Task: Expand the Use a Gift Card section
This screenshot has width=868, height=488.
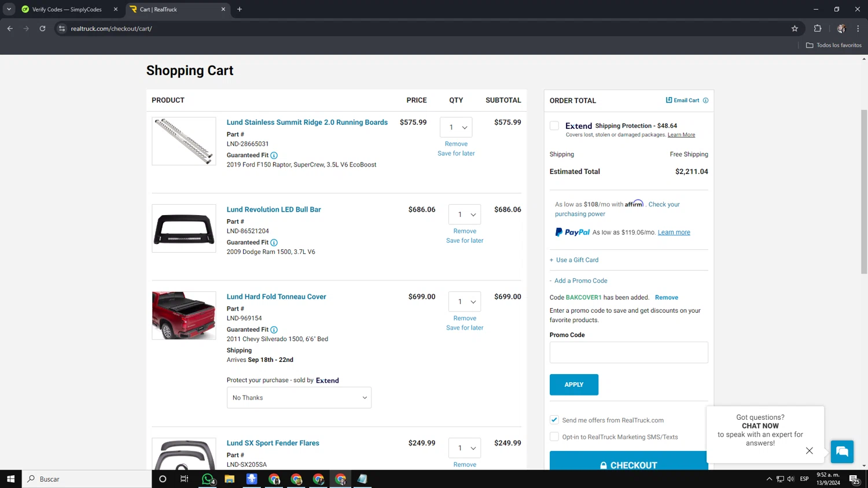Action: coord(574,260)
